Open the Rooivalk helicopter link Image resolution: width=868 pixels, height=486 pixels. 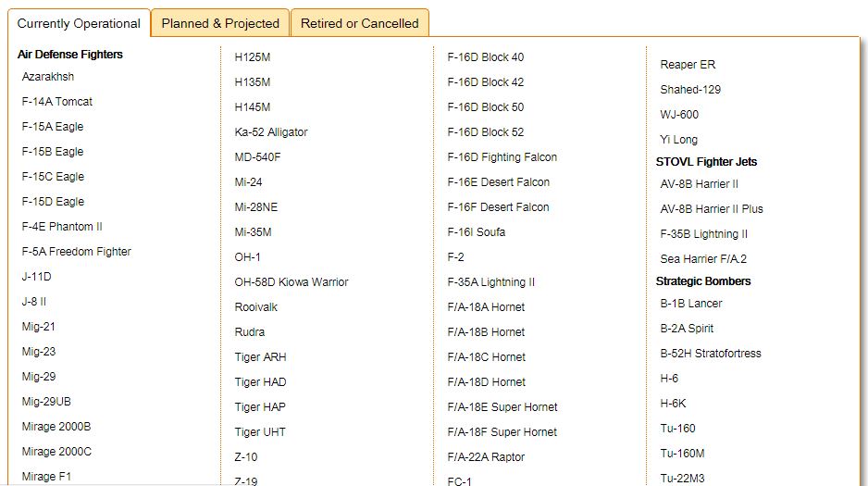coord(256,307)
